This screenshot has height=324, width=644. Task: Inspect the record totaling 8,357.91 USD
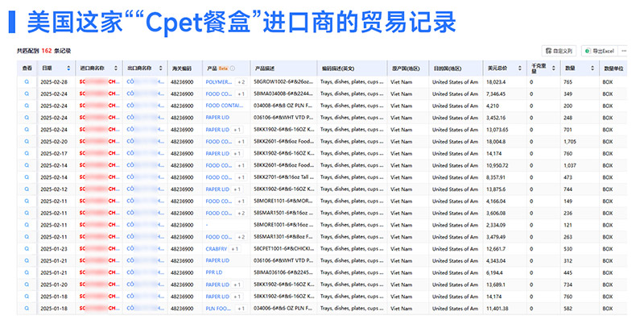tap(27, 177)
